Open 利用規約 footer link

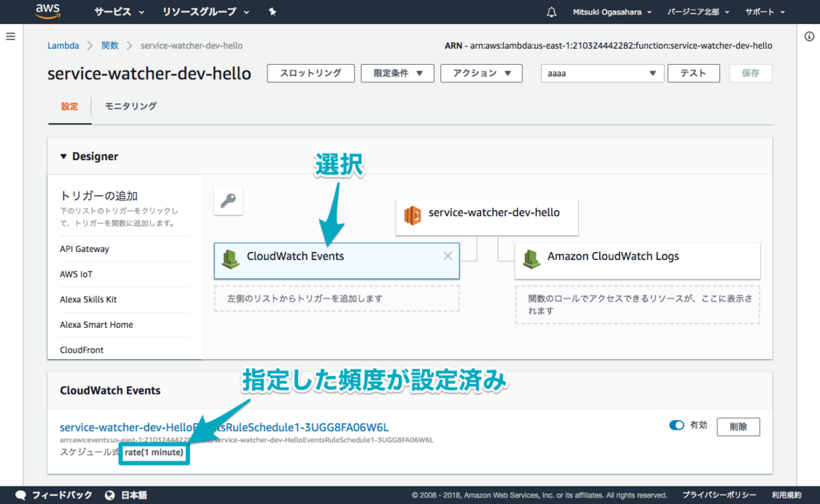[x=786, y=495]
